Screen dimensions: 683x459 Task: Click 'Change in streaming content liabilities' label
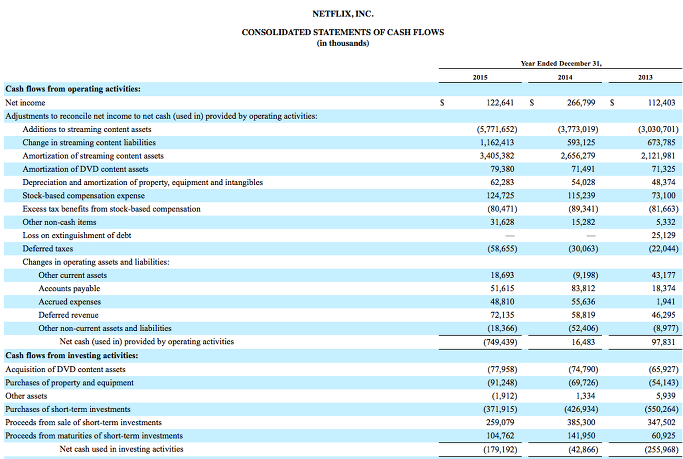click(89, 142)
